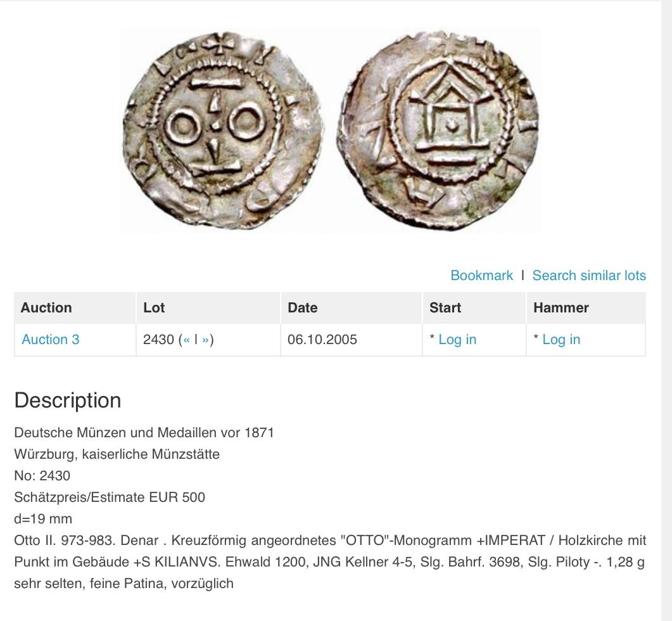Click the Deutsche Münzen und Medaillen line

(144, 433)
